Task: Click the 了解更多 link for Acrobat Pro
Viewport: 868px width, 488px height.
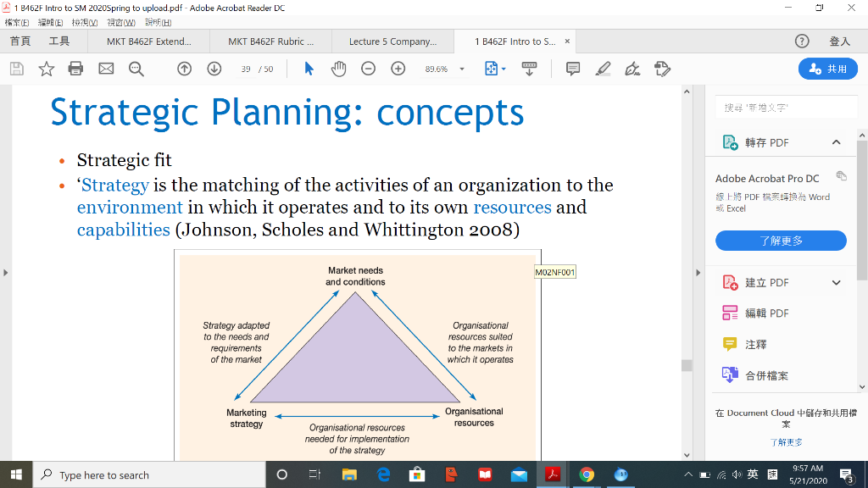Action: (780, 241)
